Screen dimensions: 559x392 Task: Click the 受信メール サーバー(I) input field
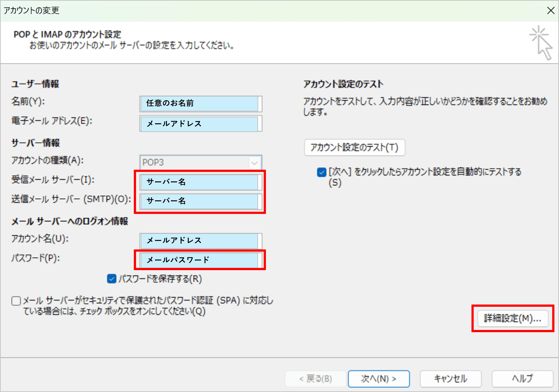201,182
